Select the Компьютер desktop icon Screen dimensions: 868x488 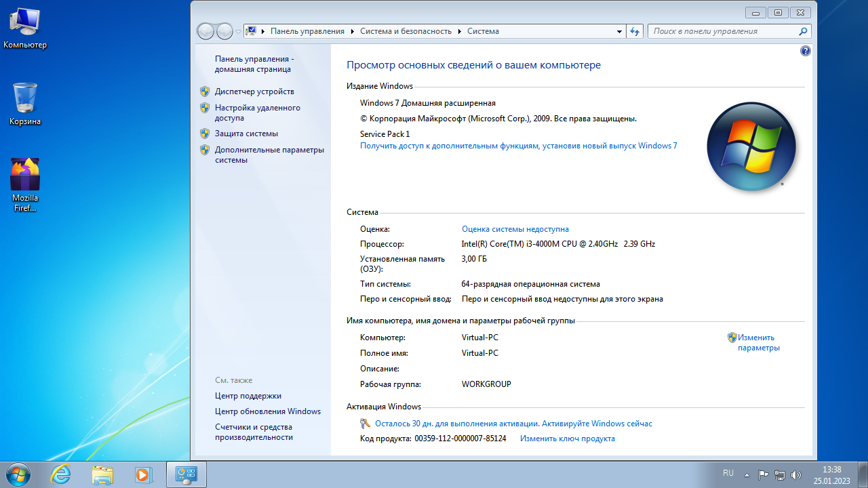coord(25,28)
